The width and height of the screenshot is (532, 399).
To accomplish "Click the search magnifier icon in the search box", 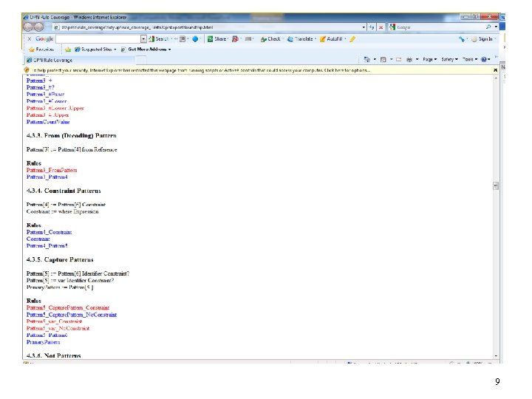I will pos(488,27).
